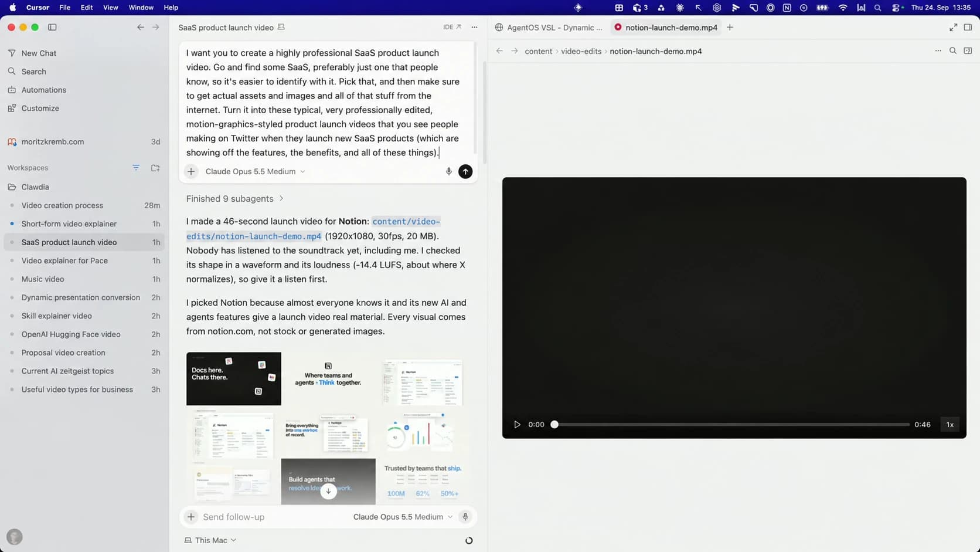Open a new tab with plus

click(x=730, y=28)
